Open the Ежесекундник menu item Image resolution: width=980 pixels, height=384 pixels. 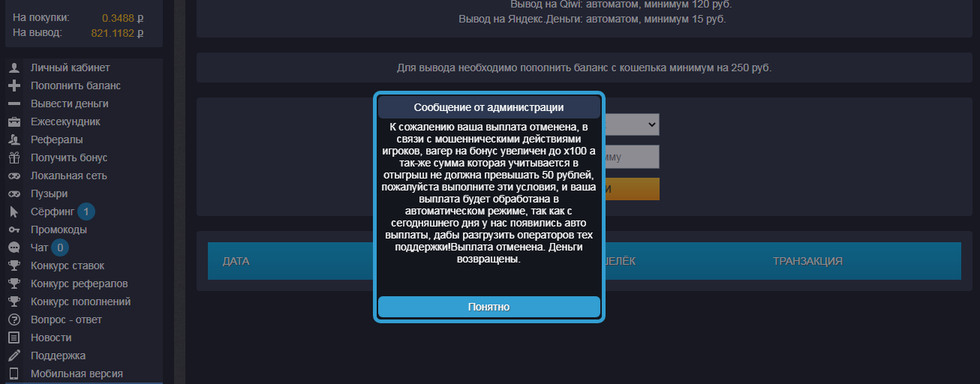[x=65, y=121]
